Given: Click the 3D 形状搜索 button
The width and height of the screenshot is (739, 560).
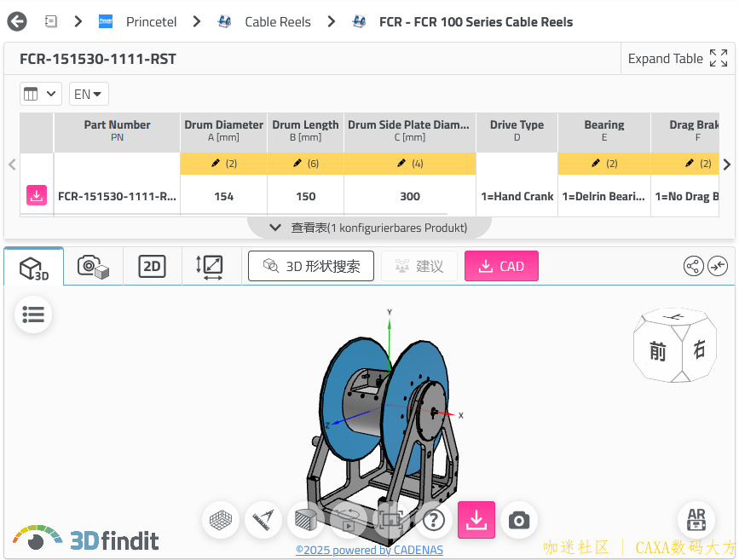Looking at the screenshot, I should pos(311,266).
